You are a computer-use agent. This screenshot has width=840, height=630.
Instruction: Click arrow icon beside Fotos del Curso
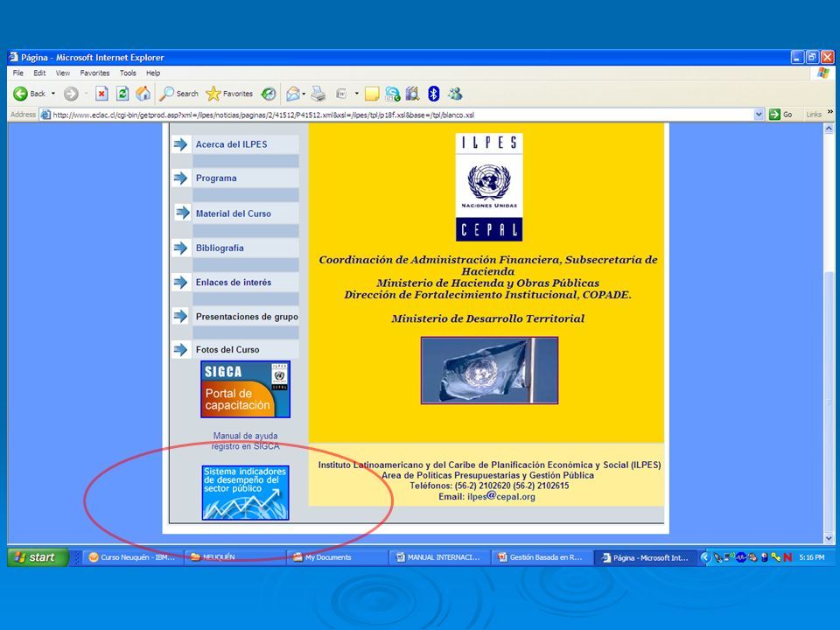pos(181,349)
